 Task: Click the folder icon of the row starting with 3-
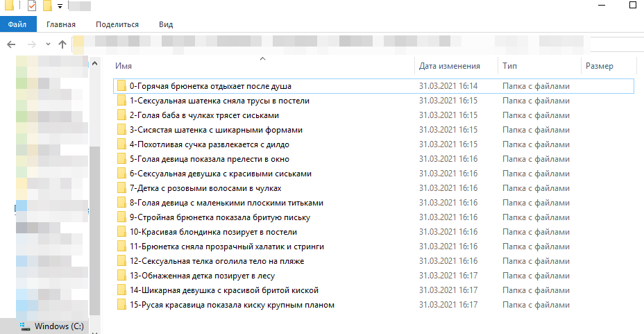pos(121,130)
